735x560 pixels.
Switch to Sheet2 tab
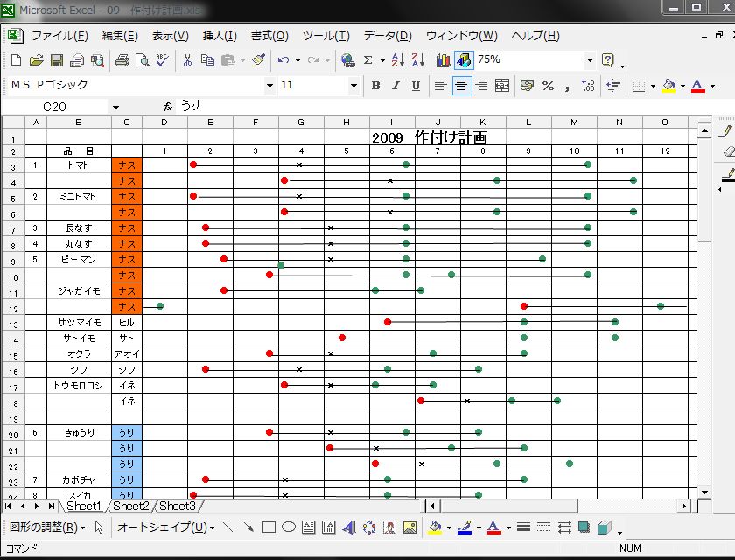pyautogui.click(x=130, y=506)
